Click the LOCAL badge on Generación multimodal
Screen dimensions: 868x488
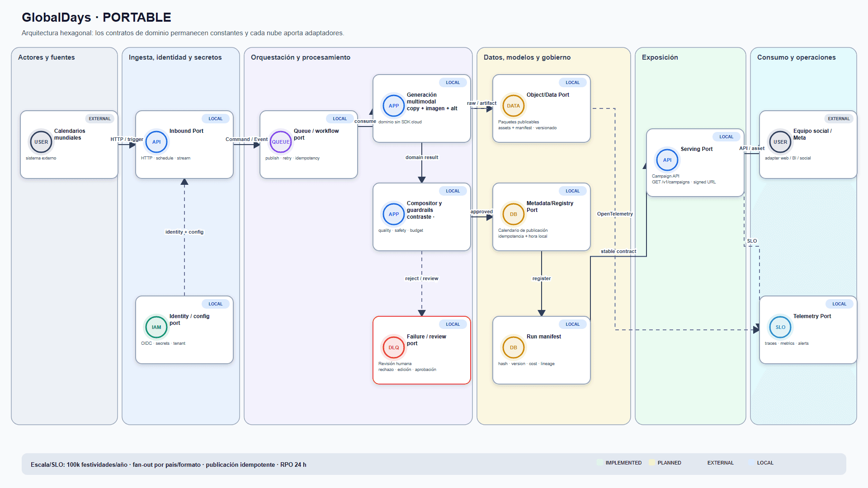click(x=453, y=83)
